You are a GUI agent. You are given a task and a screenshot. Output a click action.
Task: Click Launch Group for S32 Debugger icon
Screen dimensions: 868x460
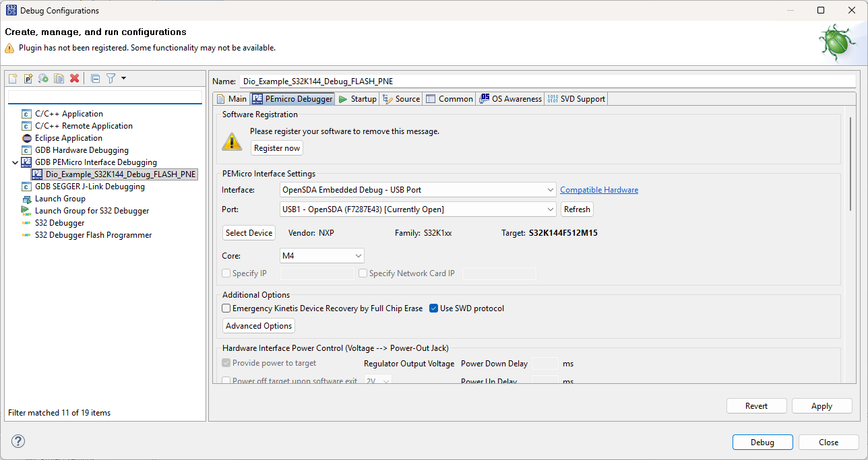click(x=27, y=211)
